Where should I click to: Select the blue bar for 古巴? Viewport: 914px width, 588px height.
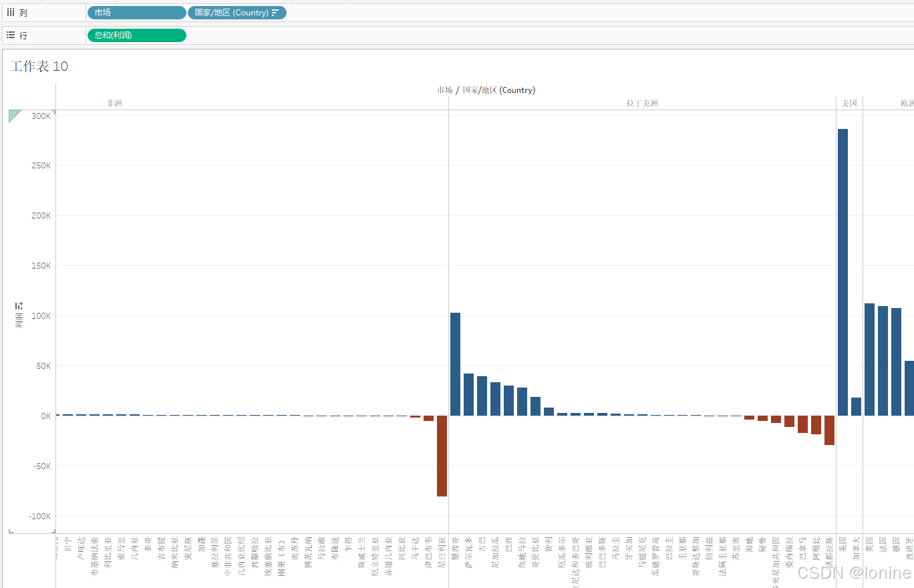pos(482,396)
